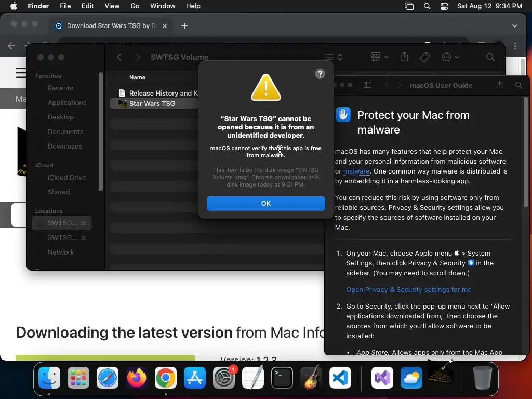Search in the Finder window

click(x=490, y=57)
